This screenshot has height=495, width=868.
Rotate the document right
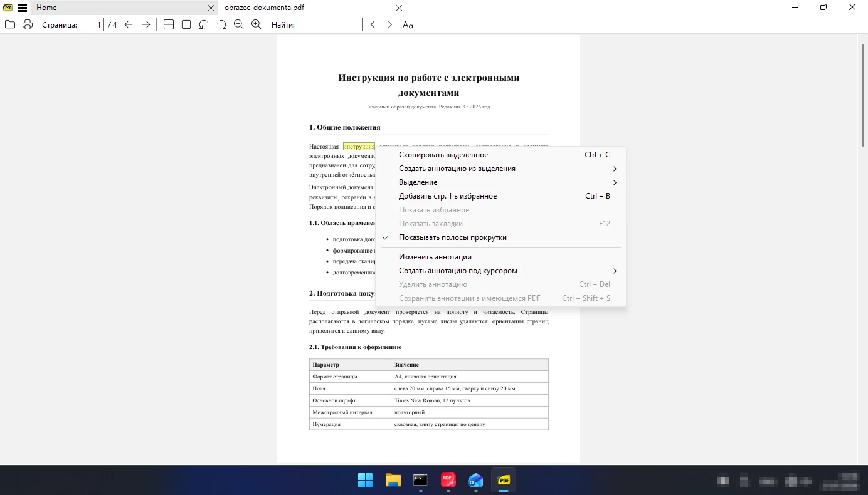click(x=221, y=24)
